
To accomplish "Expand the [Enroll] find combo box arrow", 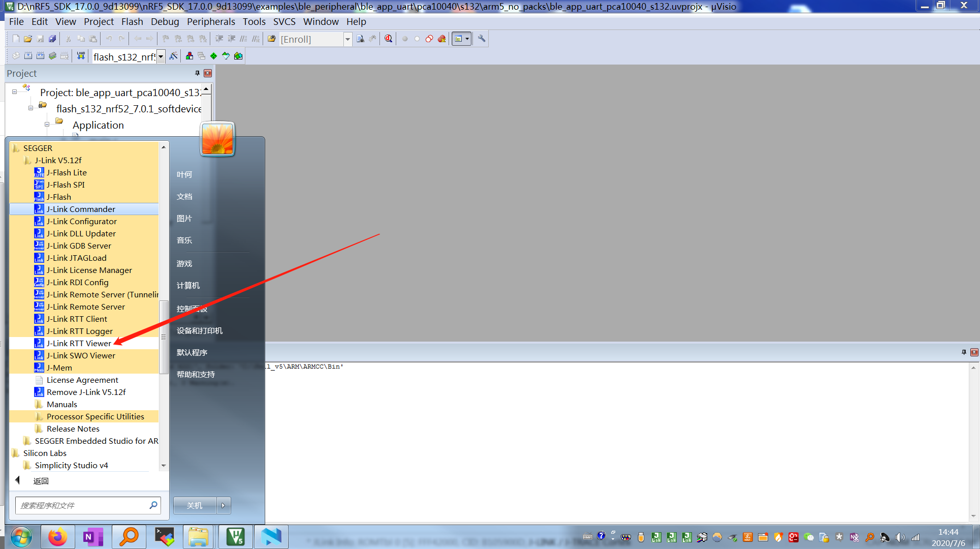I will 347,39.
